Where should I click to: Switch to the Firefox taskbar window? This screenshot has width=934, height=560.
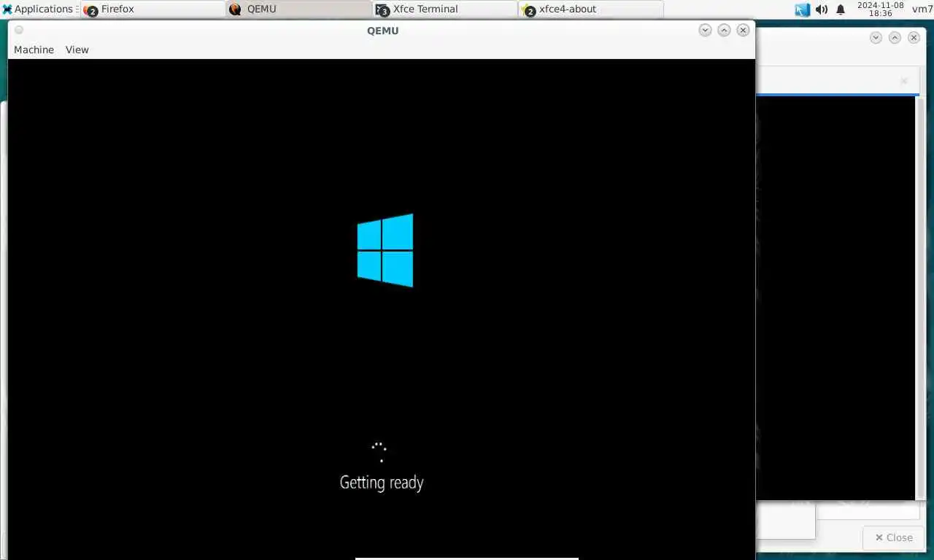[x=153, y=9]
